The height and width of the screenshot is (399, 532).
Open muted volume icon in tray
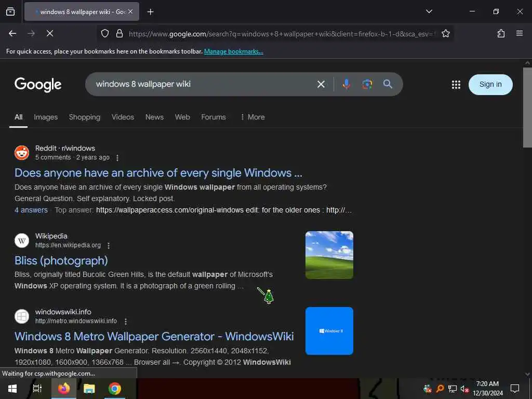point(464,389)
